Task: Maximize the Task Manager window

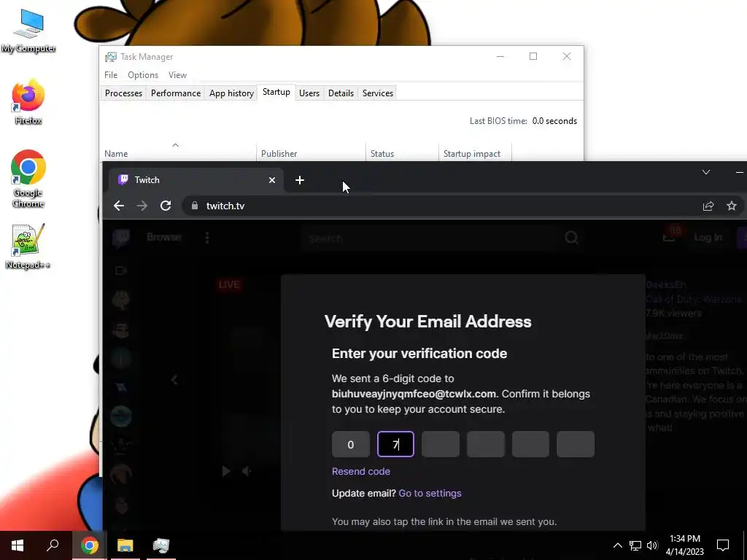Action: [x=533, y=56]
